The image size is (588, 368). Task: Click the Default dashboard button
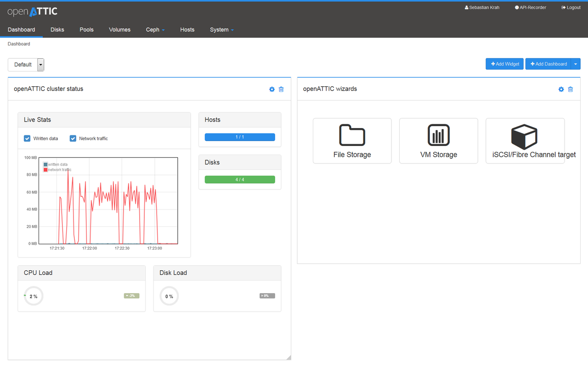click(x=23, y=65)
